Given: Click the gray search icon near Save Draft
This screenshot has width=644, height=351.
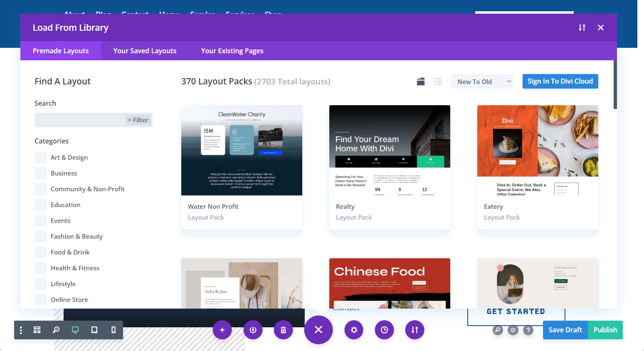Looking at the screenshot, I should click(498, 330).
